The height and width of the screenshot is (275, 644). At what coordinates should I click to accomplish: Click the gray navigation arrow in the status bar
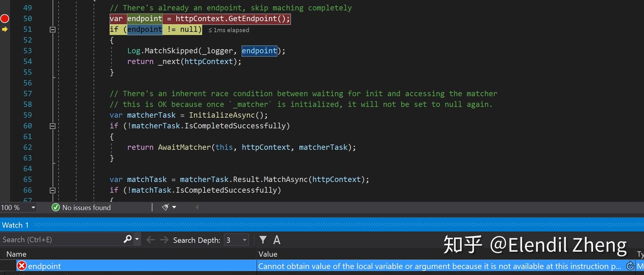coord(197,207)
